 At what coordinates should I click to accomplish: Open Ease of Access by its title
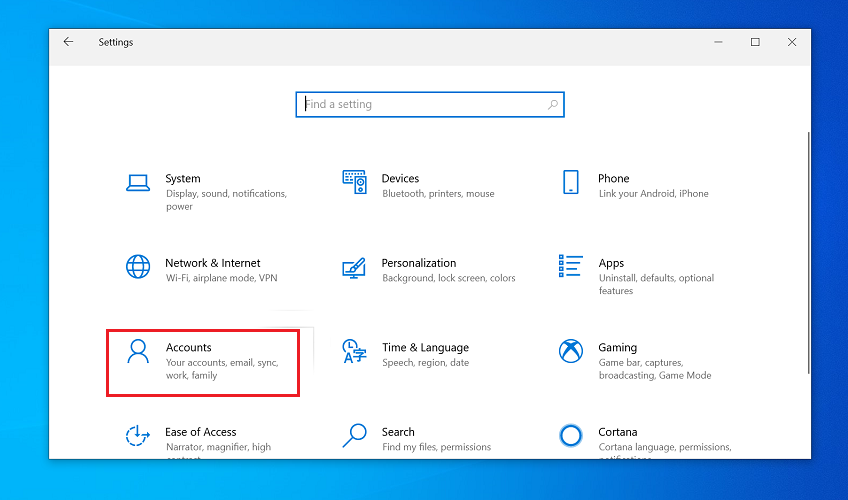(201, 432)
